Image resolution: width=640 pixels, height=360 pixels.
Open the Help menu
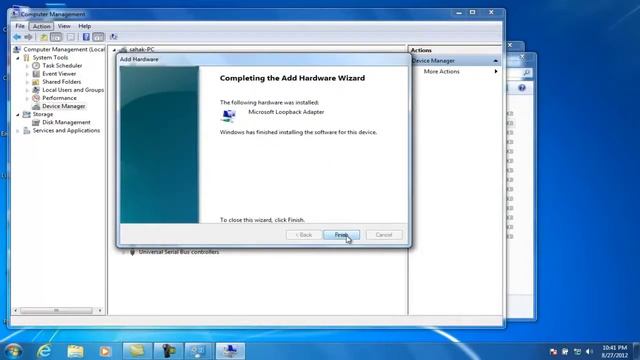84,26
